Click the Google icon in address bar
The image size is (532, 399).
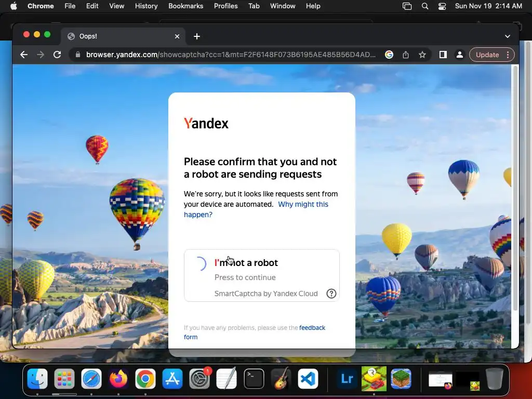389,55
